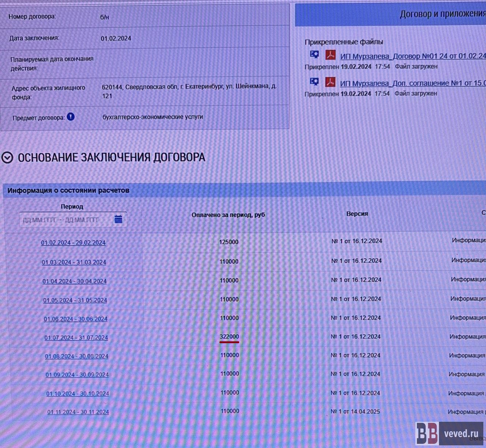
Task: Click the period 01.11.2024 - 30.11.2024 link
Action: (x=78, y=412)
